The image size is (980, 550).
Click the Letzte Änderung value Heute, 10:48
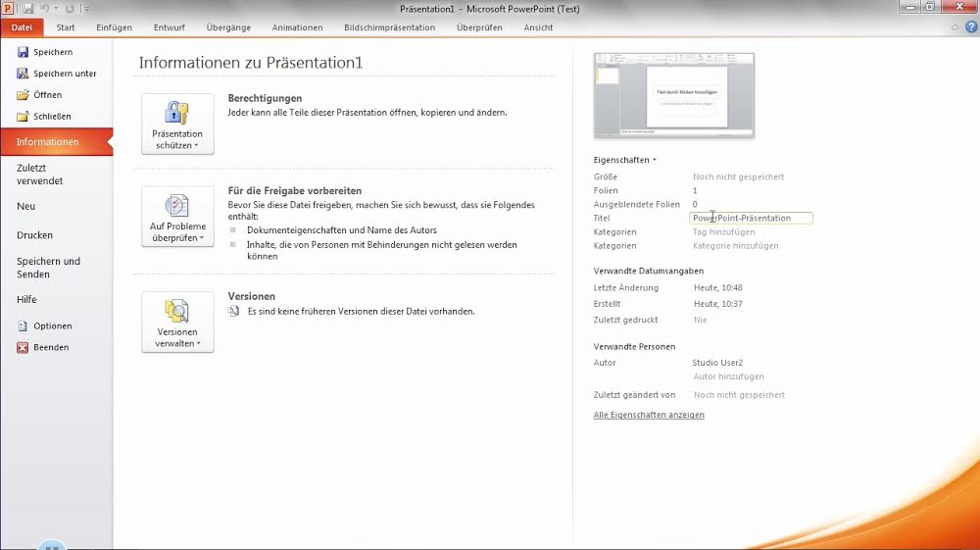718,288
